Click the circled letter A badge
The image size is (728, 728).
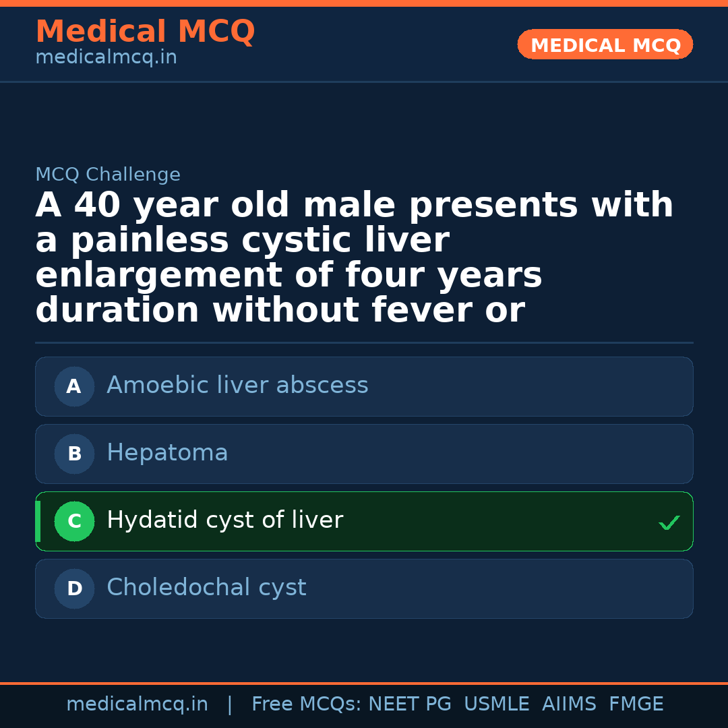point(74,386)
